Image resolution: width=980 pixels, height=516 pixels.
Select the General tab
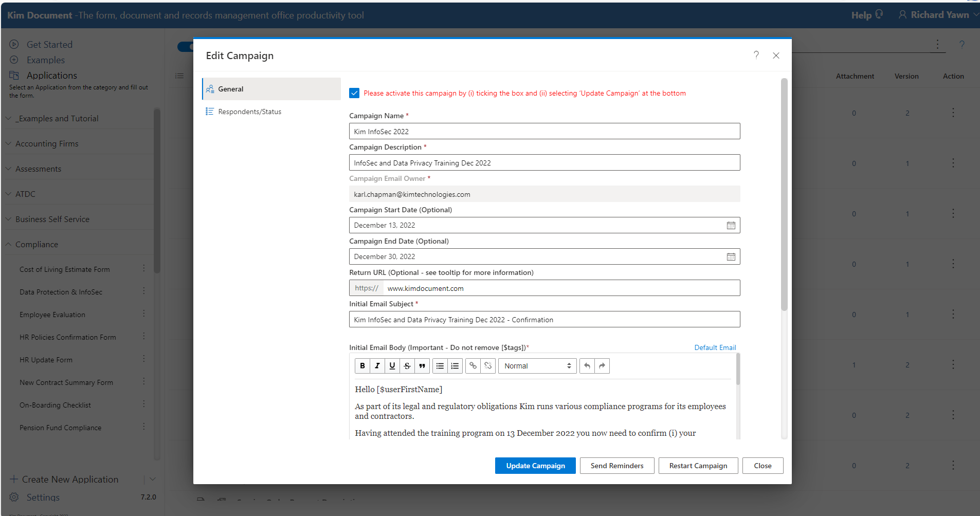[271, 89]
